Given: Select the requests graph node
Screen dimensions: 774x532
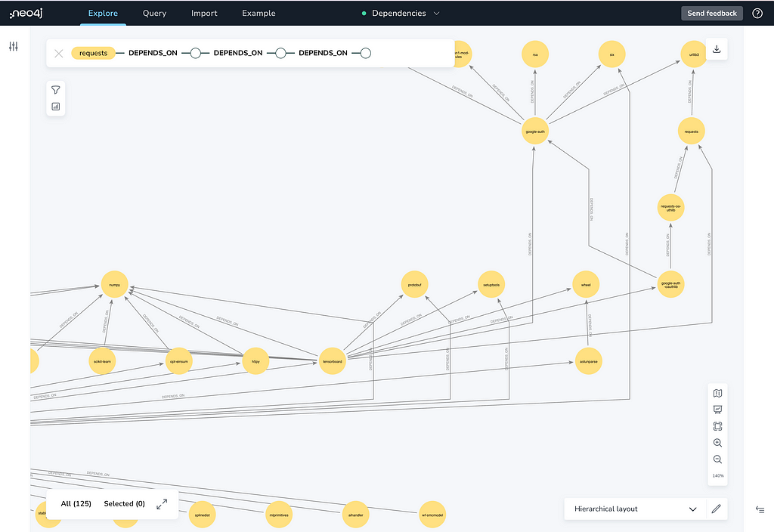Looking at the screenshot, I should 691,131.
